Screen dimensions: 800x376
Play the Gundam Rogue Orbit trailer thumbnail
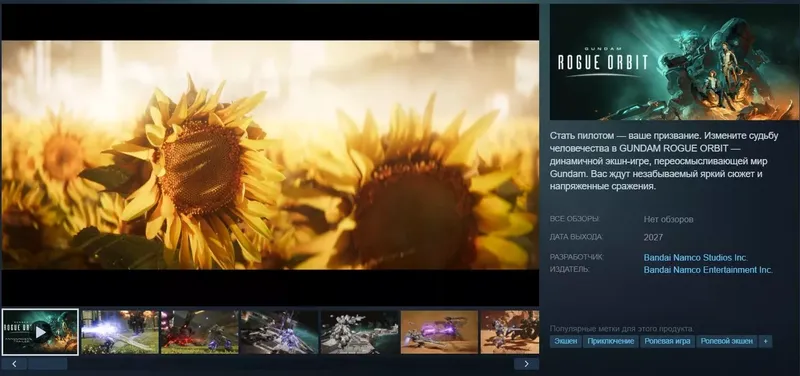(40, 332)
